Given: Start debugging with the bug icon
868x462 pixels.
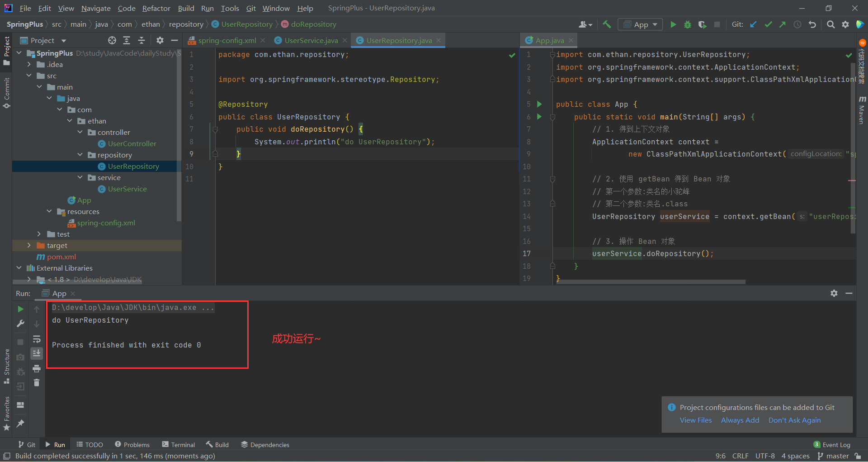Looking at the screenshot, I should (x=688, y=24).
